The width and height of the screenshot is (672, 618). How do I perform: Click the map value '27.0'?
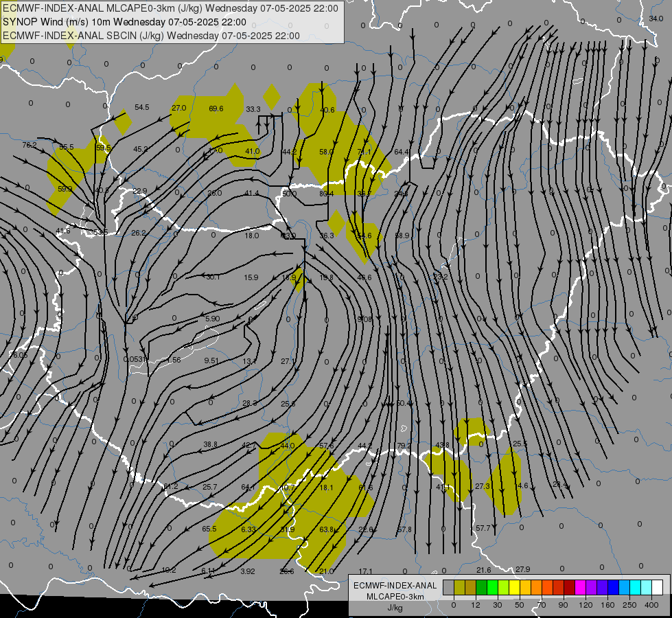178,108
